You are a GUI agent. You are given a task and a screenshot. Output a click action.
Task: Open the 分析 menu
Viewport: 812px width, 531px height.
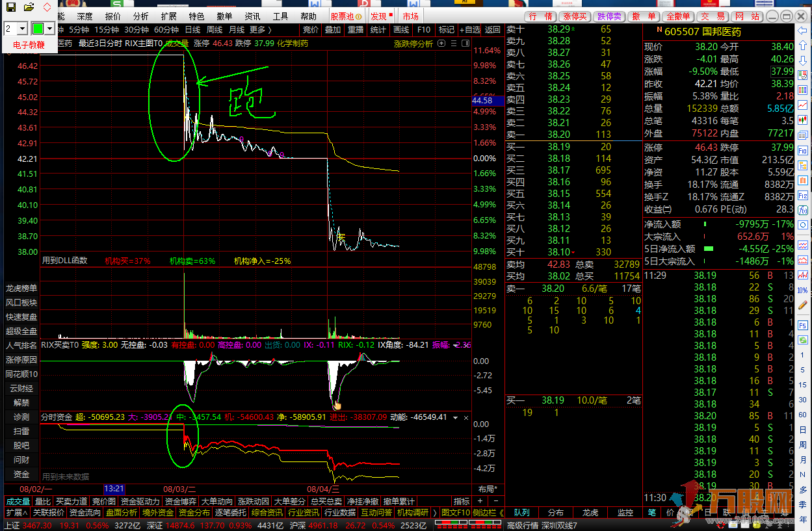pos(140,16)
